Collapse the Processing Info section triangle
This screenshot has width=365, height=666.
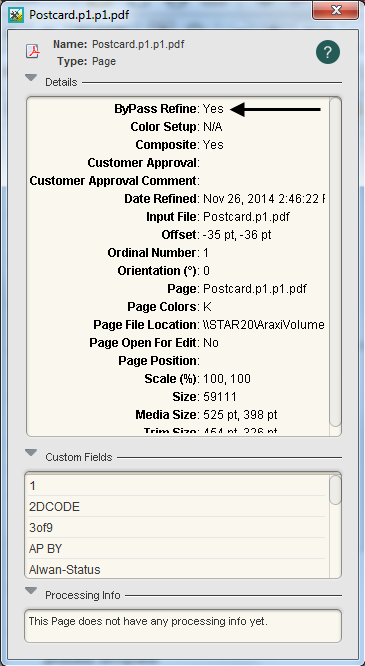click(x=31, y=591)
